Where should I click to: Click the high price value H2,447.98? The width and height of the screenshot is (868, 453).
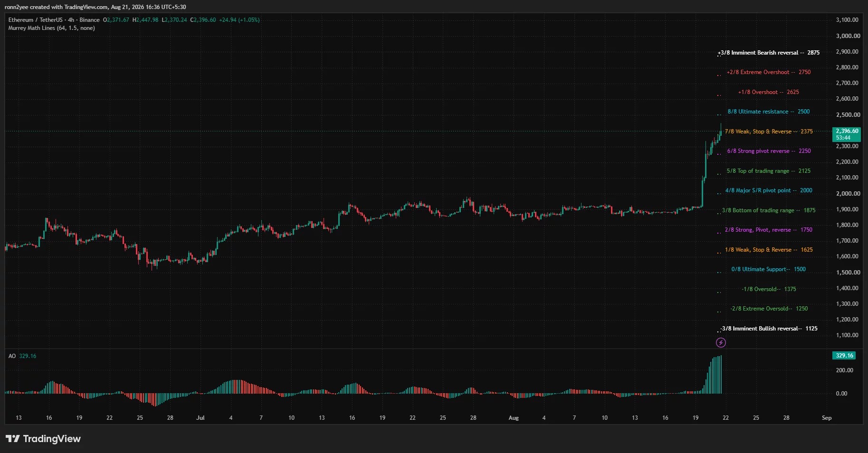click(145, 20)
